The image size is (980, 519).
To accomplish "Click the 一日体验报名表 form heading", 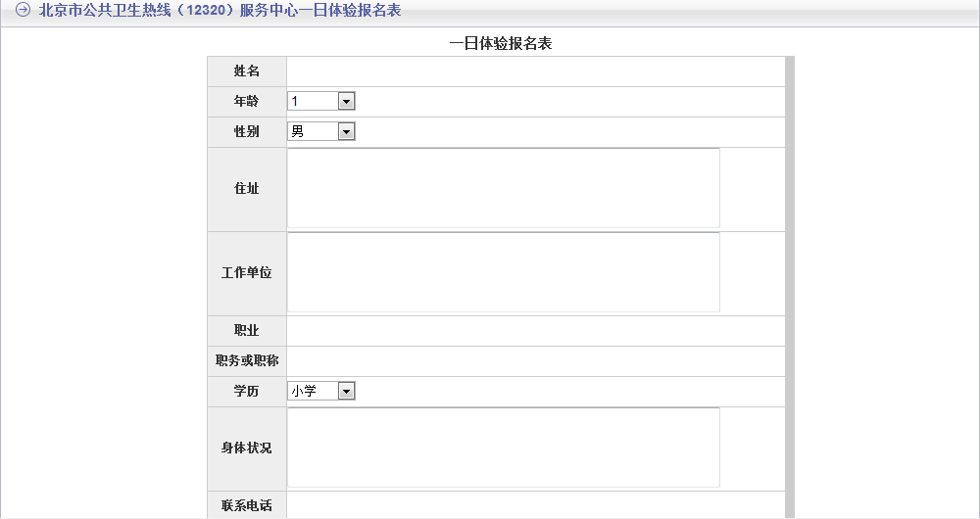I will (501, 43).
